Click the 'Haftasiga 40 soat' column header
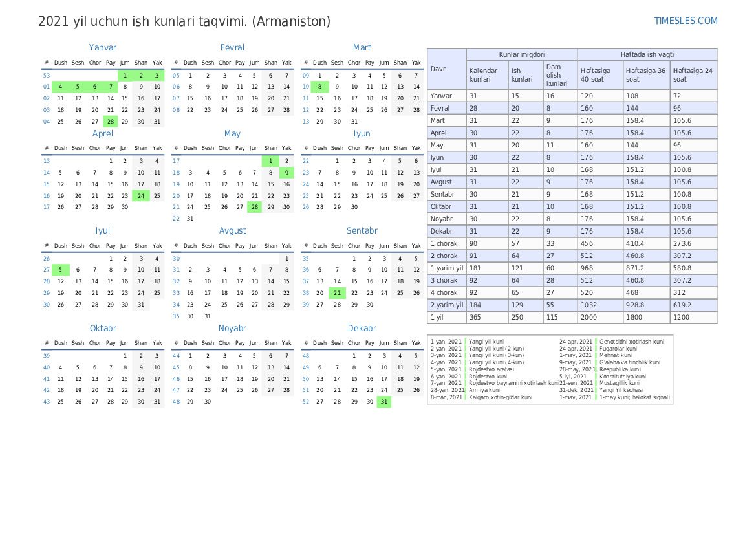756x535 pixels. 599,75
